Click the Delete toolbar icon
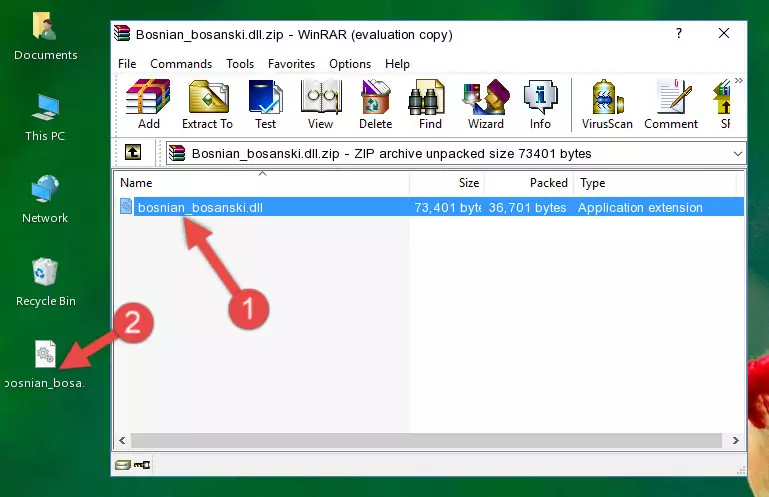This screenshot has height=497, width=769. pos(375,104)
